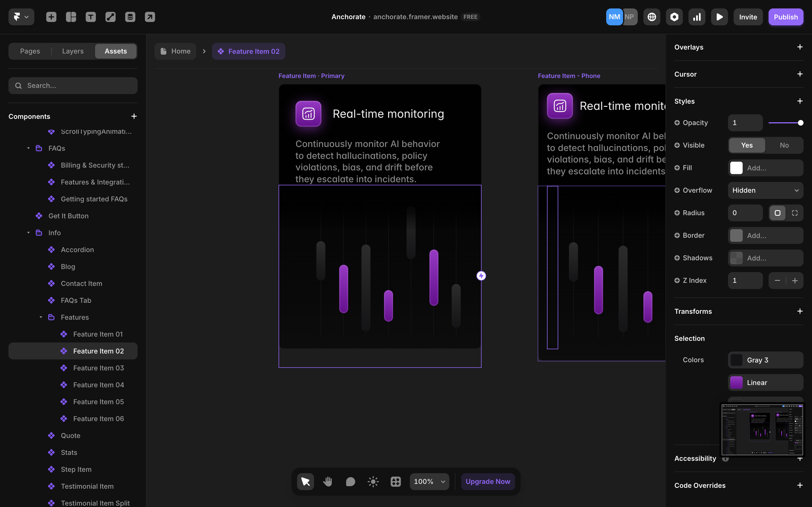Image resolution: width=812 pixels, height=507 pixels.
Task: Click the Preview play button
Action: click(719, 17)
